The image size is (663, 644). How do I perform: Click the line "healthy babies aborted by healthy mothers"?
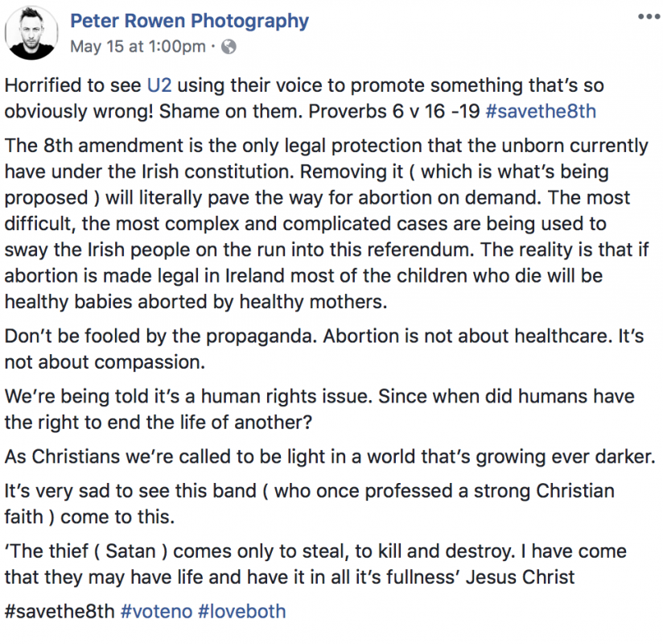click(x=196, y=302)
